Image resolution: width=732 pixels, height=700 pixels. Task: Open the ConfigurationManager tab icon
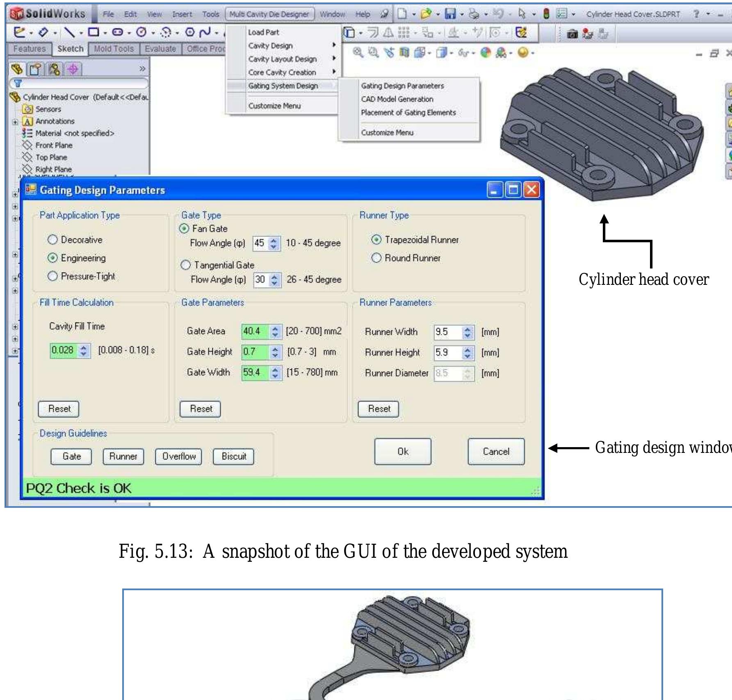coord(55,69)
